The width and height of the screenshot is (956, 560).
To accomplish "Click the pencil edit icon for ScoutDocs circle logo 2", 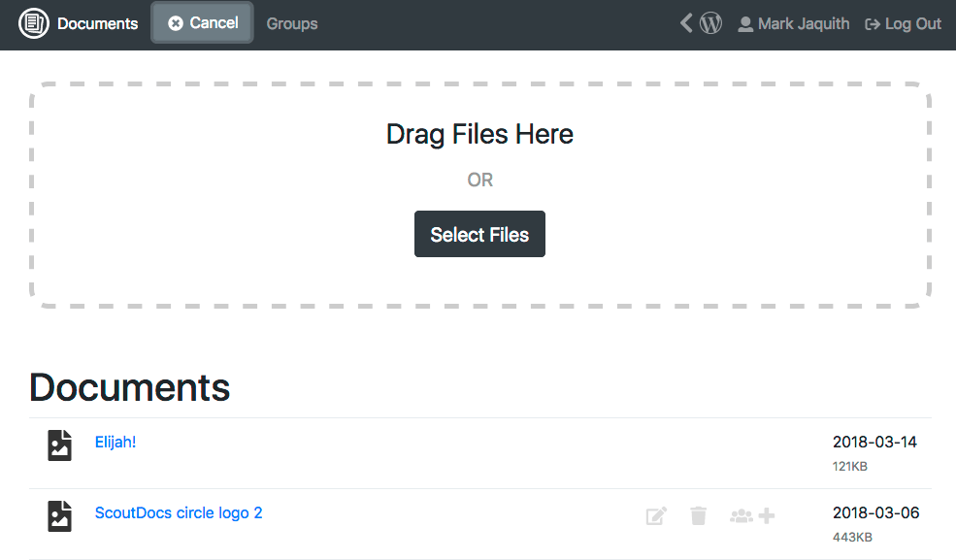I will coord(656,515).
